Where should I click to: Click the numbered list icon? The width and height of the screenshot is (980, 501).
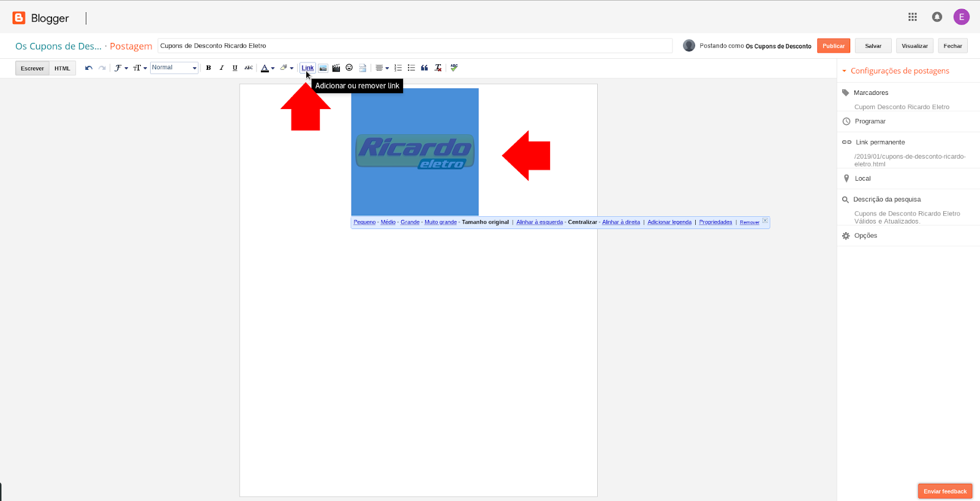pyautogui.click(x=398, y=68)
